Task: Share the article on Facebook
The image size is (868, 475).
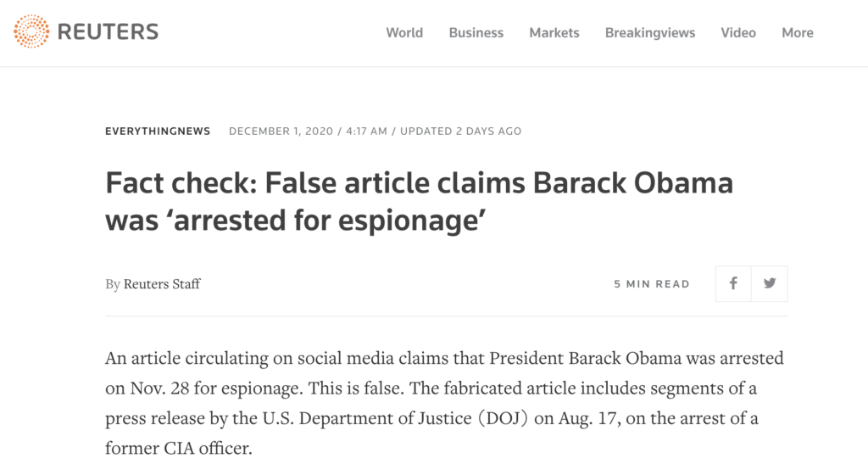Action: point(733,284)
